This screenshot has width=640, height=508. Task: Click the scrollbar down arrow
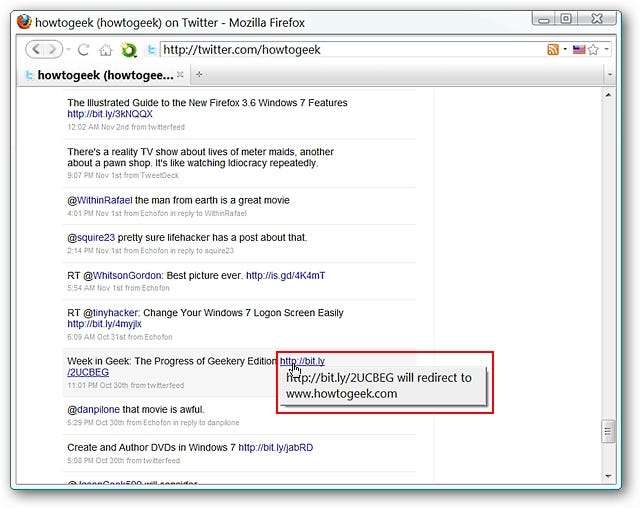[608, 476]
